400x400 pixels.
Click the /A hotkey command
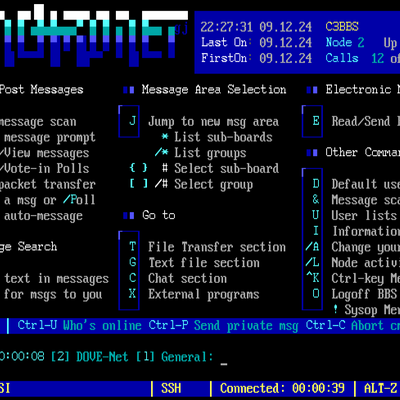[x=312, y=247]
